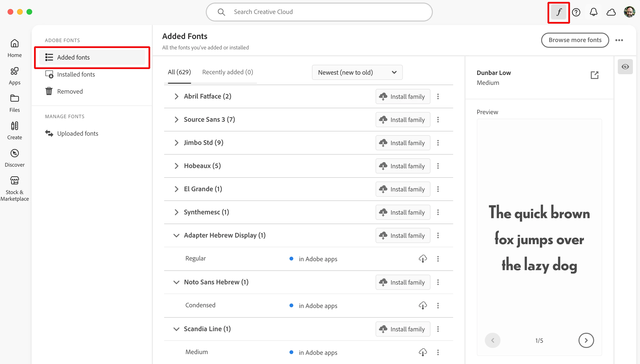Click the Help question mark icon

[576, 12]
